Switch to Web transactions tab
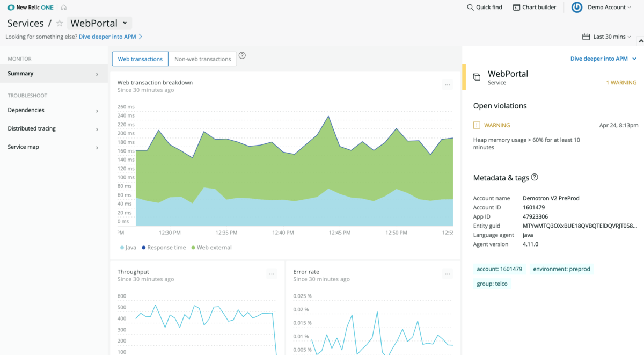Image resolution: width=644 pixels, height=355 pixels. (x=140, y=59)
